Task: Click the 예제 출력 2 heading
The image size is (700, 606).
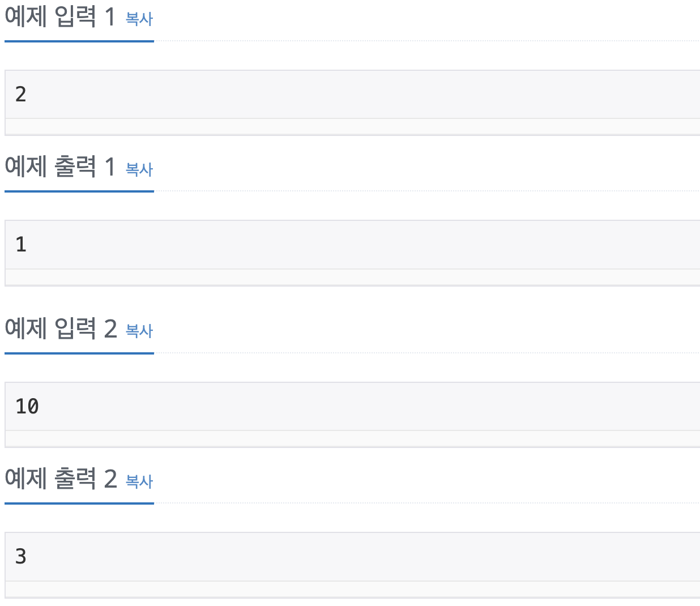Action: coord(59,479)
